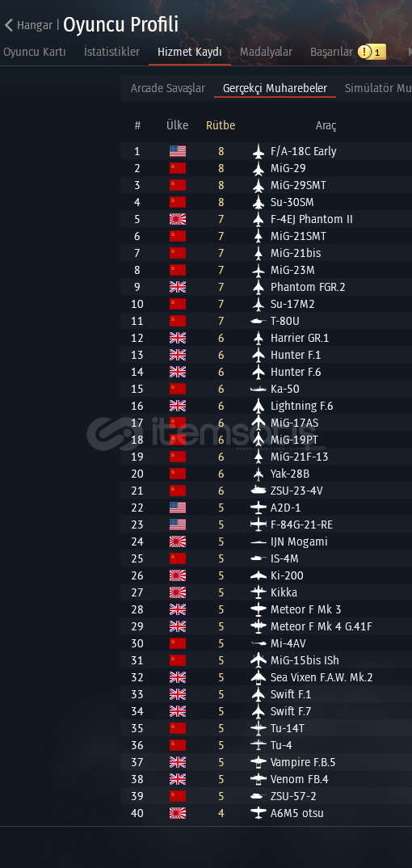Open the Madalyalar tab
Image resolution: width=412 pixels, height=868 pixels.
266,52
